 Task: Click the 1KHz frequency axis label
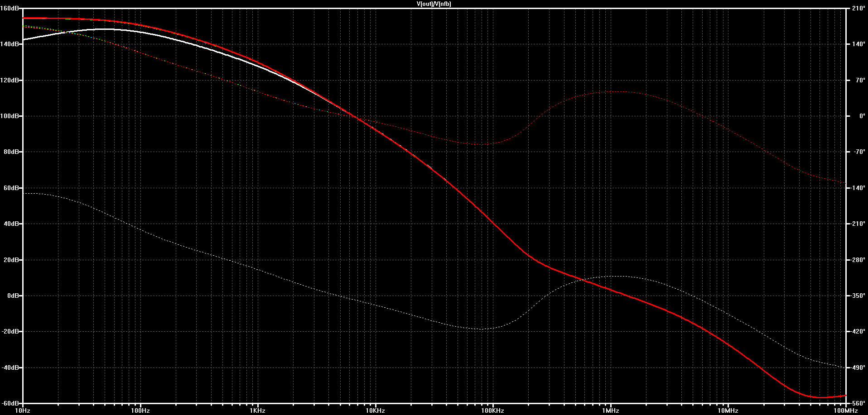[258, 410]
